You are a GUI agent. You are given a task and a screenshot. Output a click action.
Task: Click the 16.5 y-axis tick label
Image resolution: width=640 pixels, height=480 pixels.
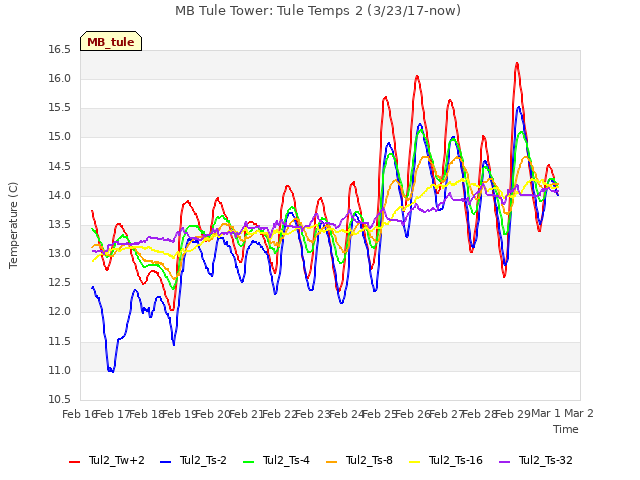60,50
